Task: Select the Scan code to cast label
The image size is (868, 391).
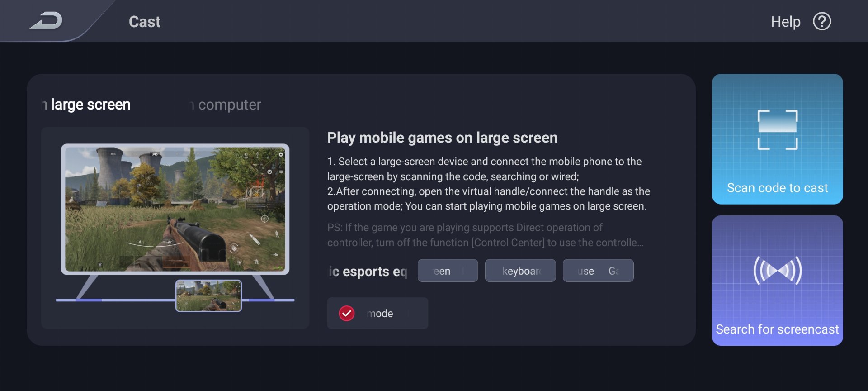Action: 777,188
